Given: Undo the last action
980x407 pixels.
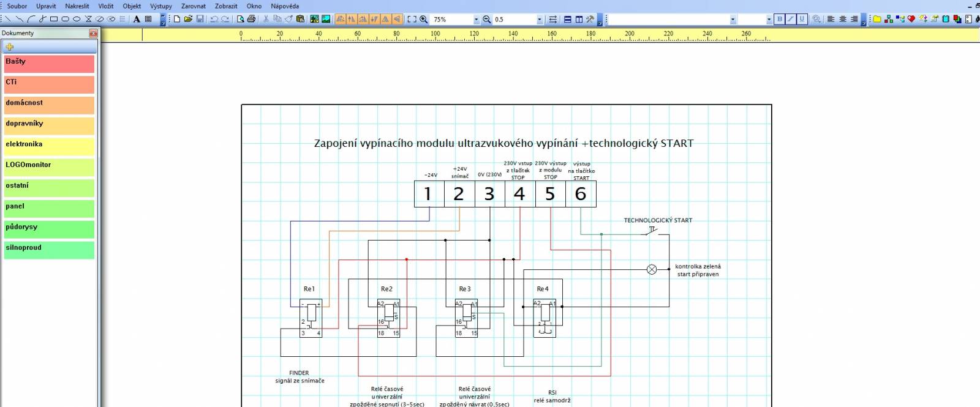Looking at the screenshot, I should (214, 19).
